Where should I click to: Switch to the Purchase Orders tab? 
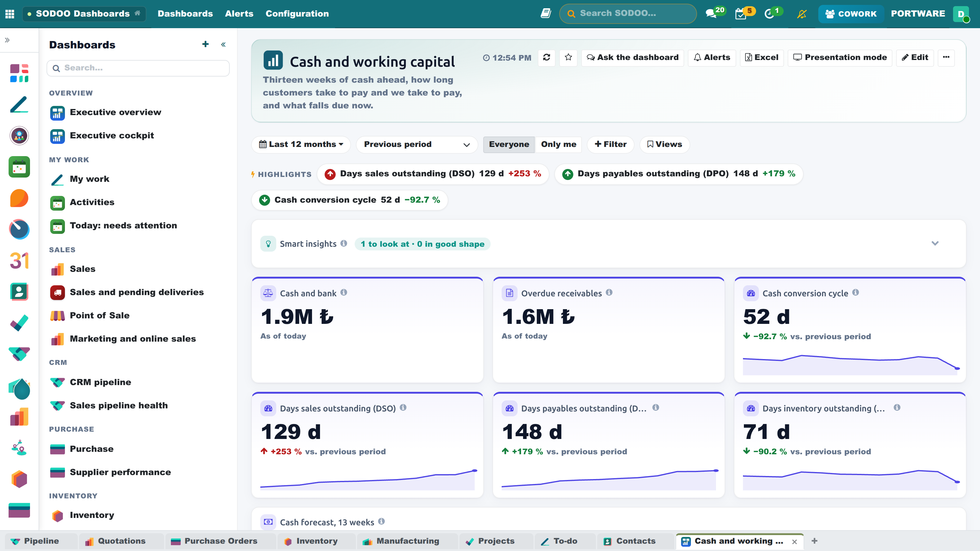[221, 541]
